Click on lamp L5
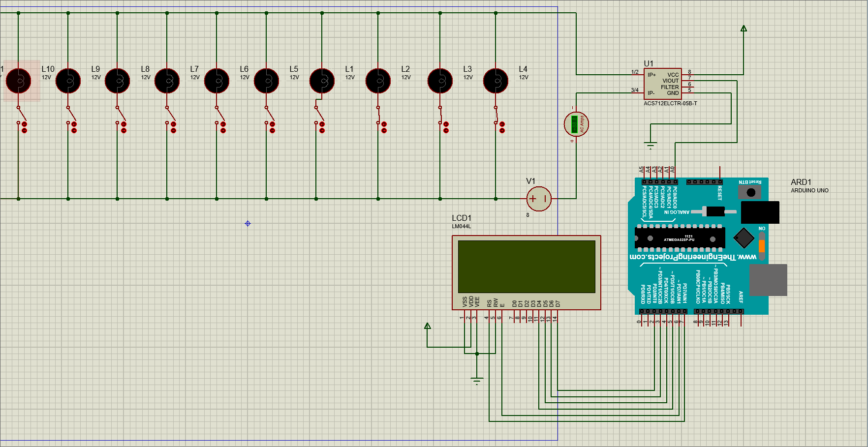The width and height of the screenshot is (868, 447). [x=267, y=81]
